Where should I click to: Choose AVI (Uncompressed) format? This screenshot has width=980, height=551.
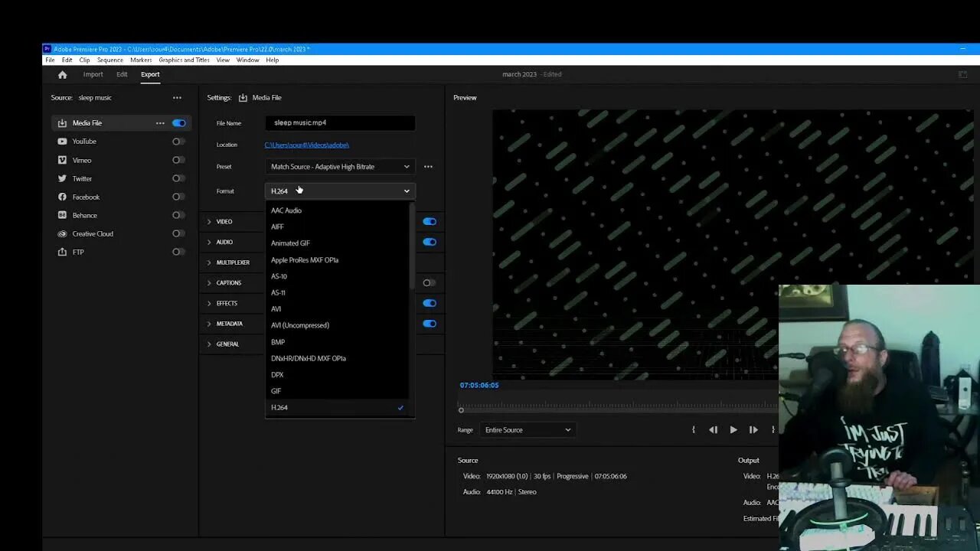pos(337,325)
